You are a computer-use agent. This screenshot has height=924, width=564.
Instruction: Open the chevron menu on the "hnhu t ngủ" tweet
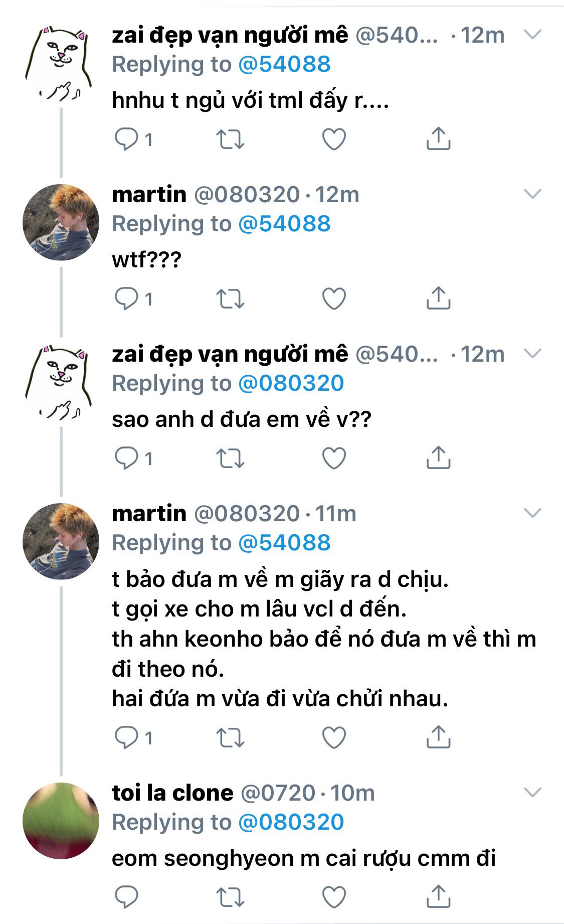pos(532,35)
